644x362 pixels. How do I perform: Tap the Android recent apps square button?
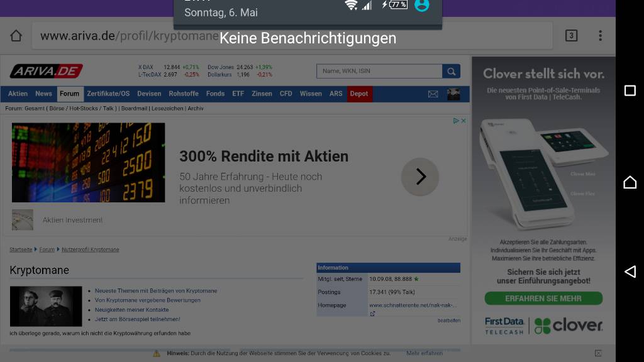click(x=630, y=90)
